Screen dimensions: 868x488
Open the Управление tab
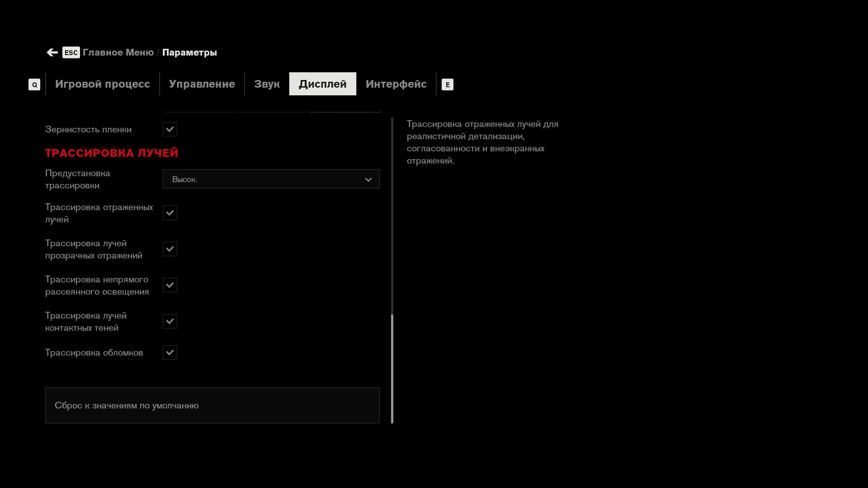[202, 84]
